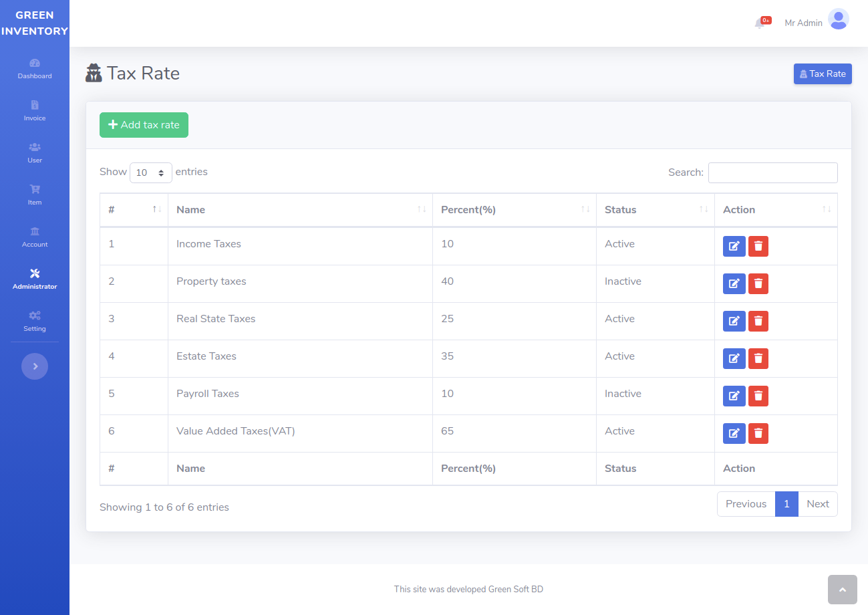
Task: Open the Mr Admin user avatar
Action: tap(838, 19)
